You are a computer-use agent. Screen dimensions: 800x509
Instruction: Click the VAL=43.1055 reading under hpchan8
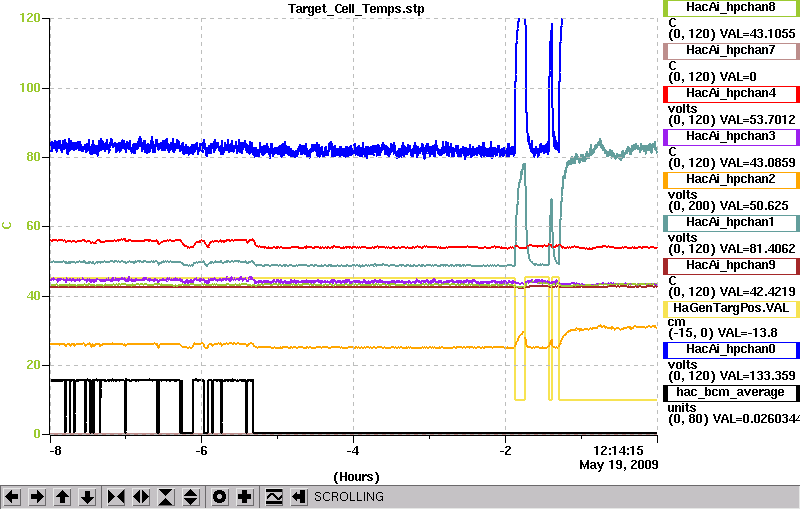(x=757, y=34)
